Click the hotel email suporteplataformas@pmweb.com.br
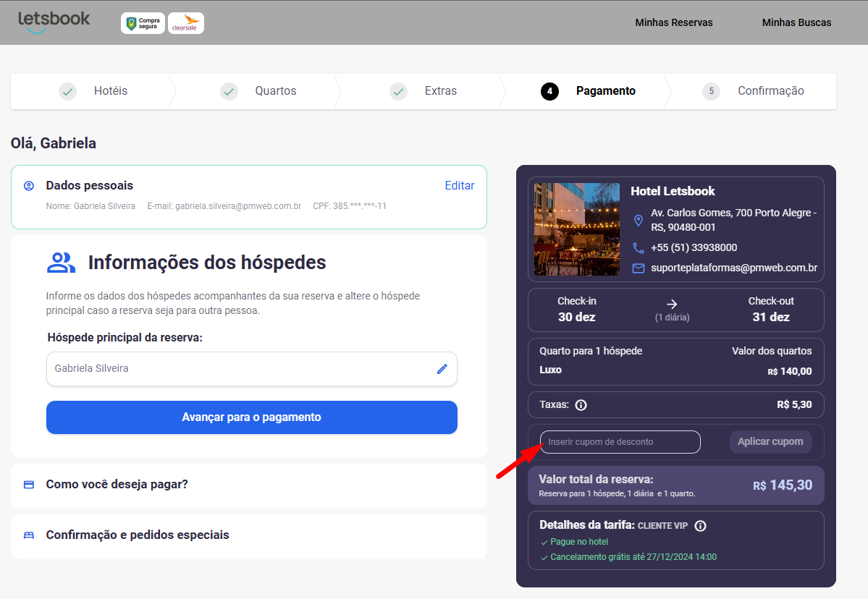Viewport: 868px width, 599px height. (x=734, y=268)
